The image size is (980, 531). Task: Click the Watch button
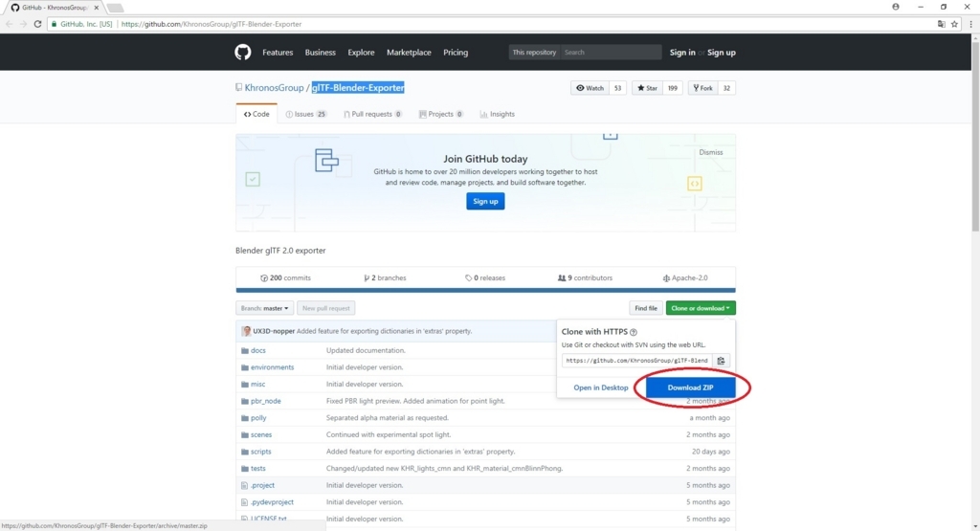[590, 88]
